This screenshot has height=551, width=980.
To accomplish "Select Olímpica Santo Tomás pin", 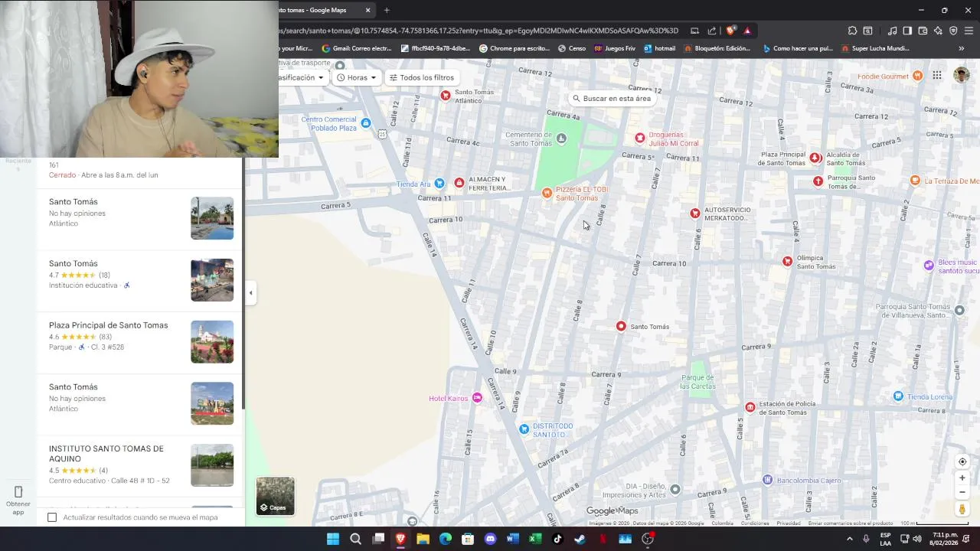I will [787, 262].
